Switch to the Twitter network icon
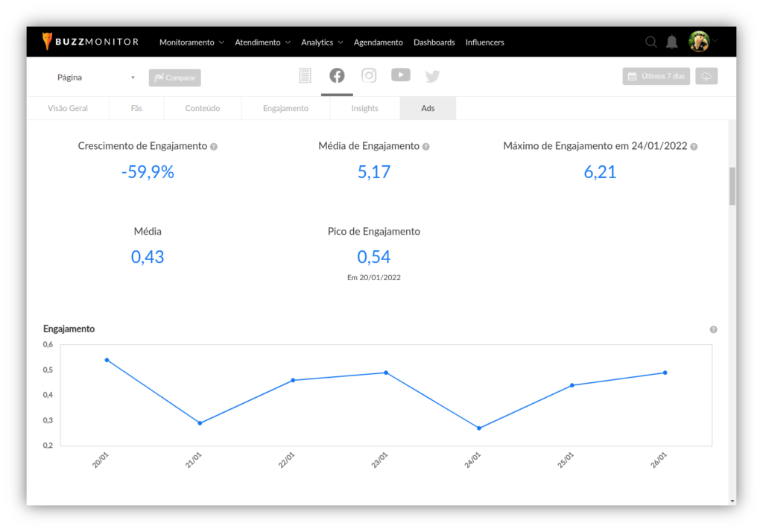This screenshot has width=763, height=532. (433, 76)
